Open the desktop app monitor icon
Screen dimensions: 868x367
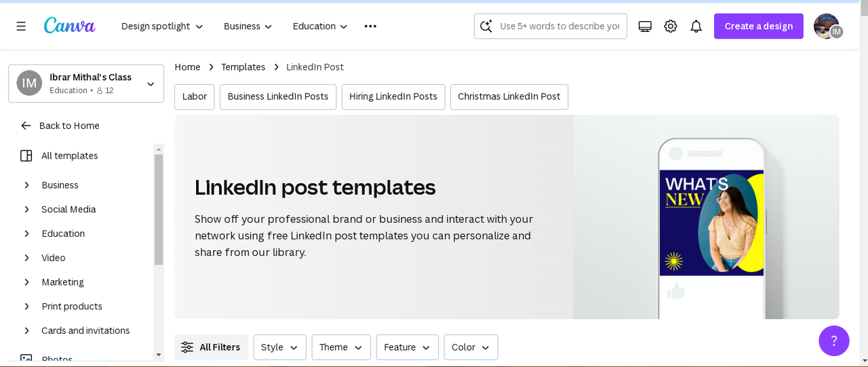pyautogui.click(x=645, y=26)
